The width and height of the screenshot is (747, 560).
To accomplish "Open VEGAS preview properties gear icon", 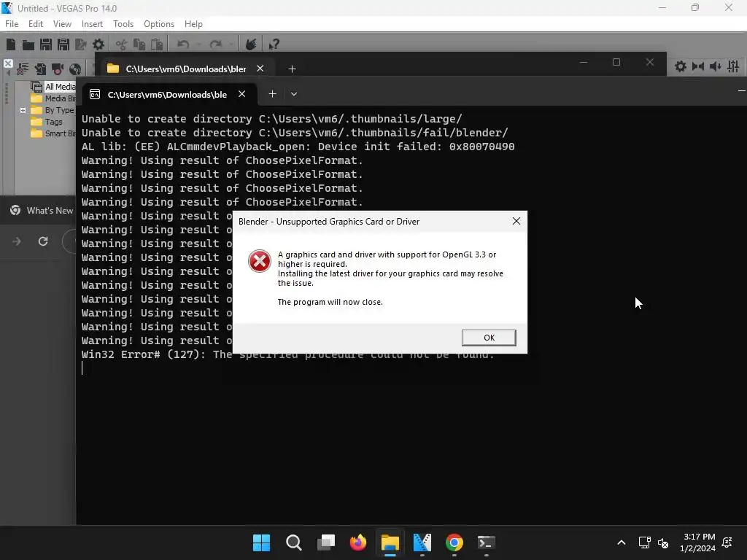I will click(681, 66).
